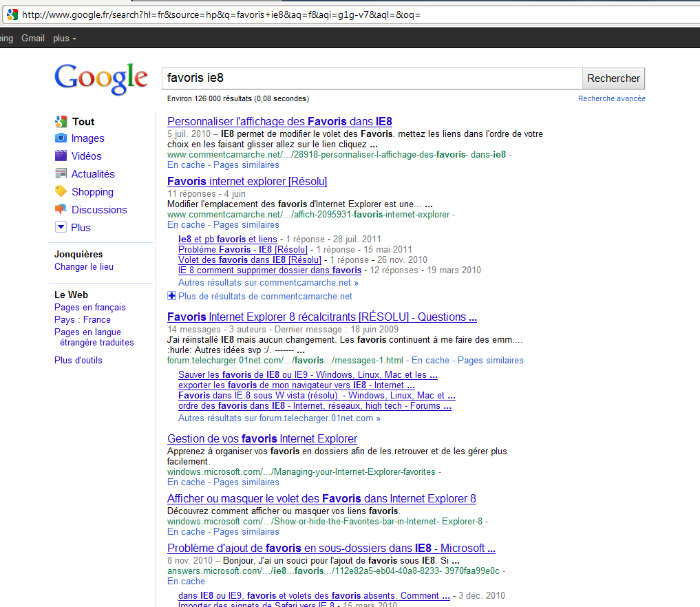Open Favoris internet explorer [Résolu] result
Viewport: 700px width, 607px height.
[x=247, y=181]
